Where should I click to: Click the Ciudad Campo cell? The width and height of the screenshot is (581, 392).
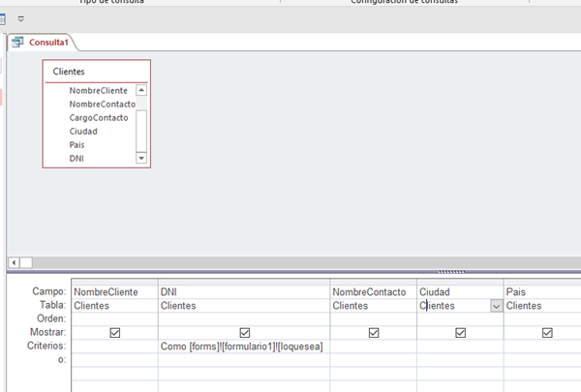(x=460, y=292)
